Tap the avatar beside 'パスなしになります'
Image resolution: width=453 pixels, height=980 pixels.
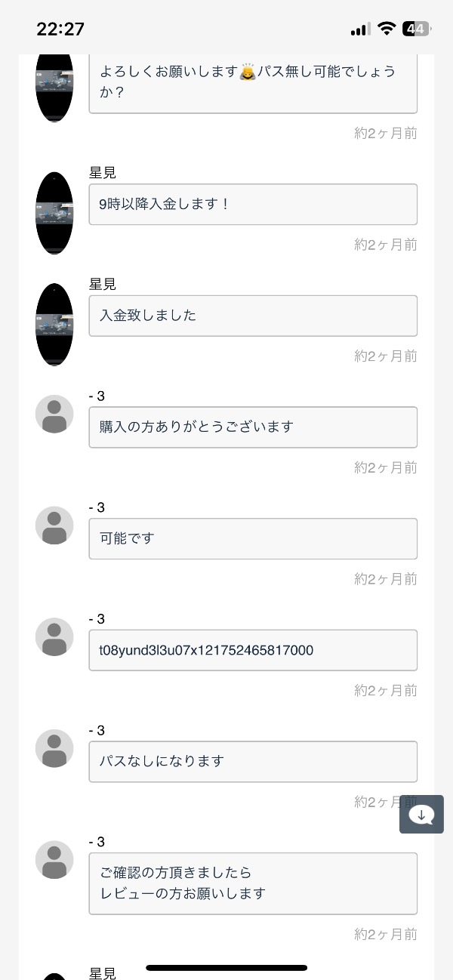(x=54, y=749)
